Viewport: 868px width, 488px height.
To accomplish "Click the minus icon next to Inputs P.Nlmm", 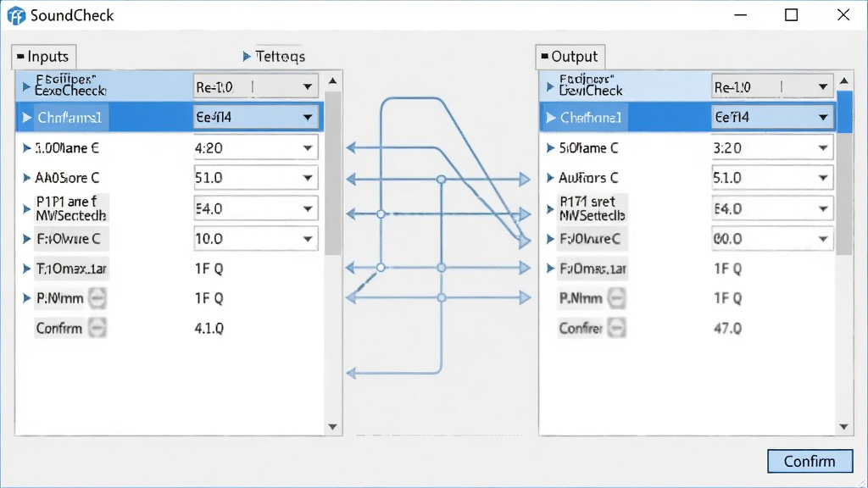I will (97, 298).
